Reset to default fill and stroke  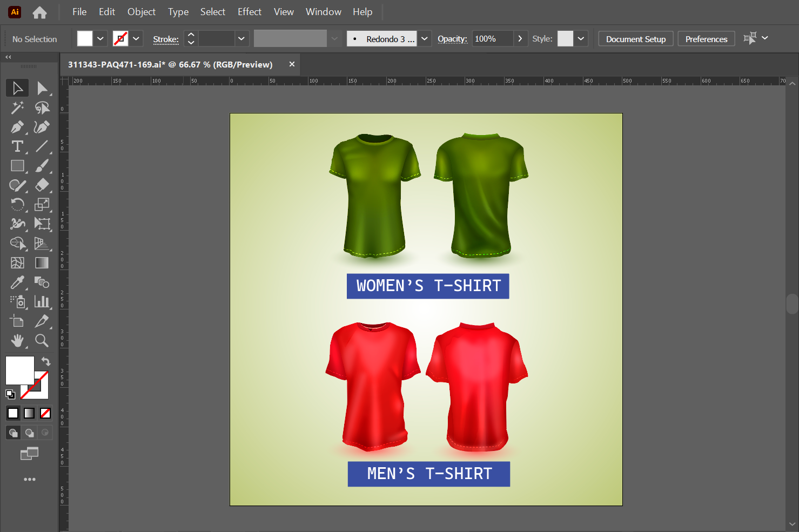10,394
